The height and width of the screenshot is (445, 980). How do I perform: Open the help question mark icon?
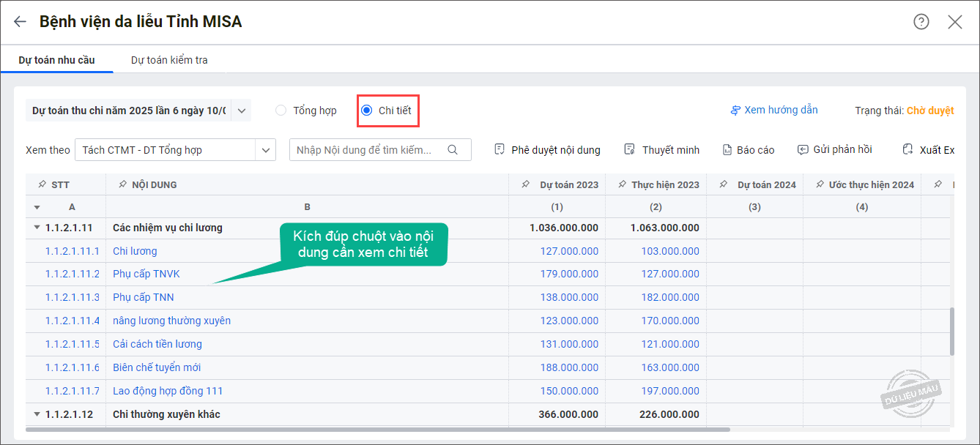[921, 22]
